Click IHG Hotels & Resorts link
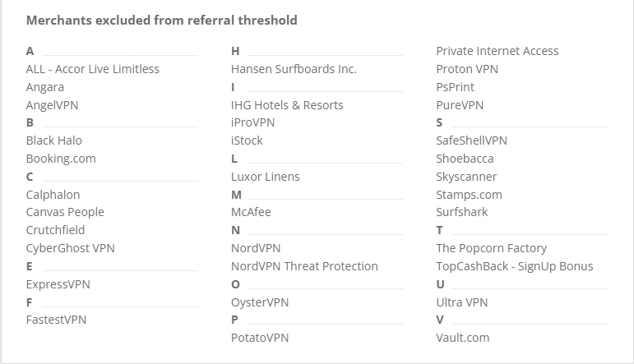 click(287, 105)
